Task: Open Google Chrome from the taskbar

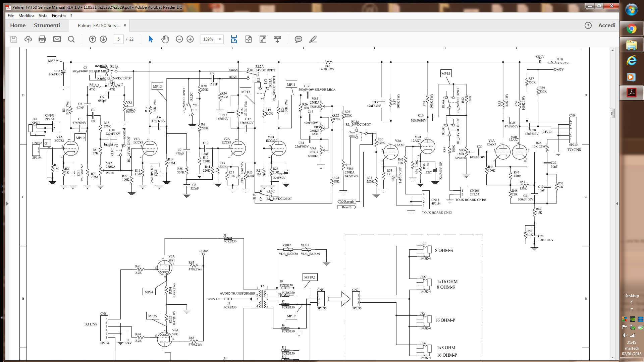Action: 631,29
